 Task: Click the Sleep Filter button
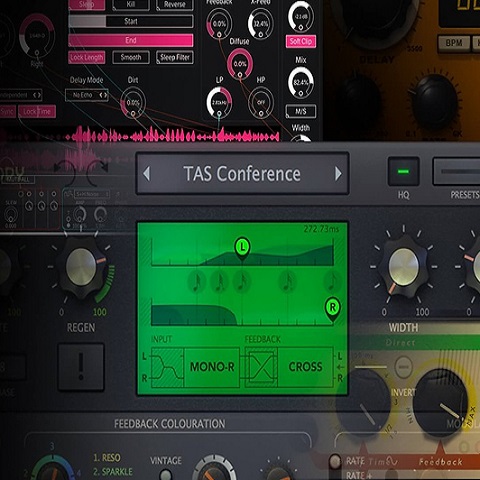(x=175, y=57)
